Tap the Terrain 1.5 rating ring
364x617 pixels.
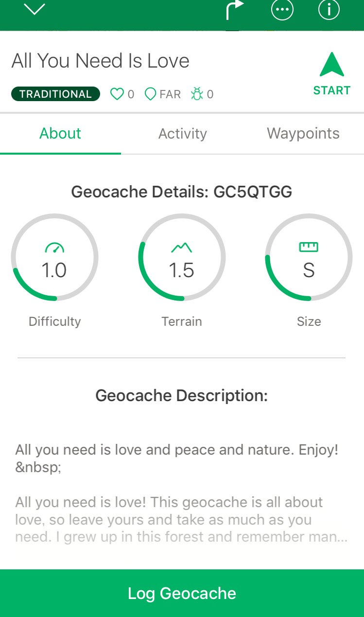(x=182, y=270)
